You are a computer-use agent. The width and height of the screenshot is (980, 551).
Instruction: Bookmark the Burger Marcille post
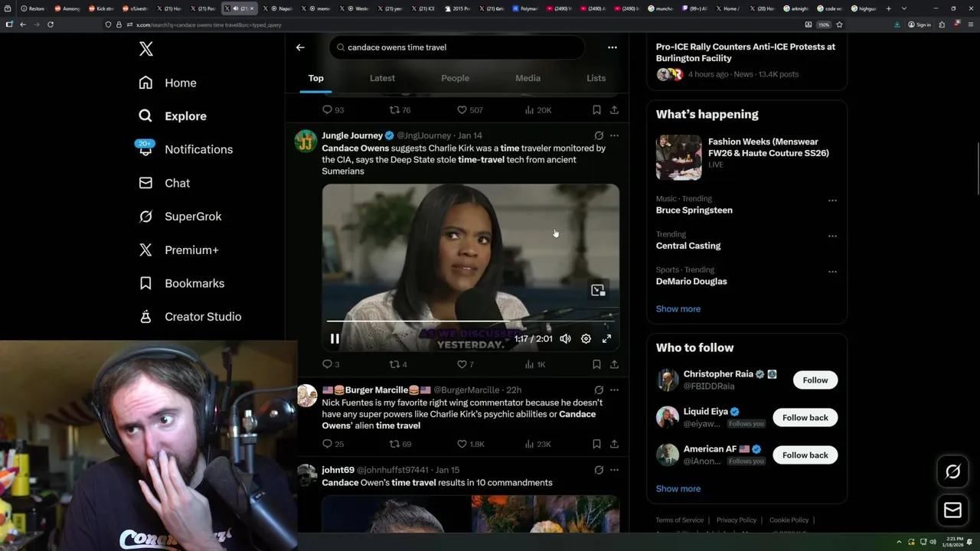tap(596, 444)
